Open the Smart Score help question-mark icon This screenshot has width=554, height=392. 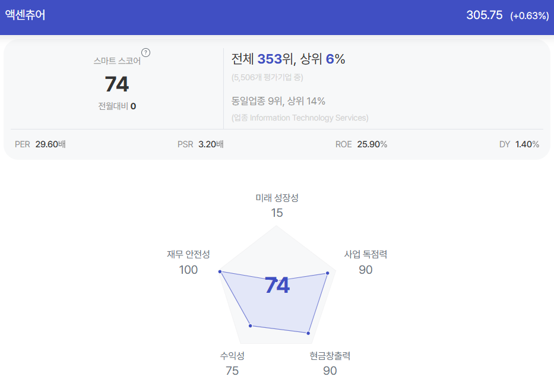pyautogui.click(x=145, y=53)
